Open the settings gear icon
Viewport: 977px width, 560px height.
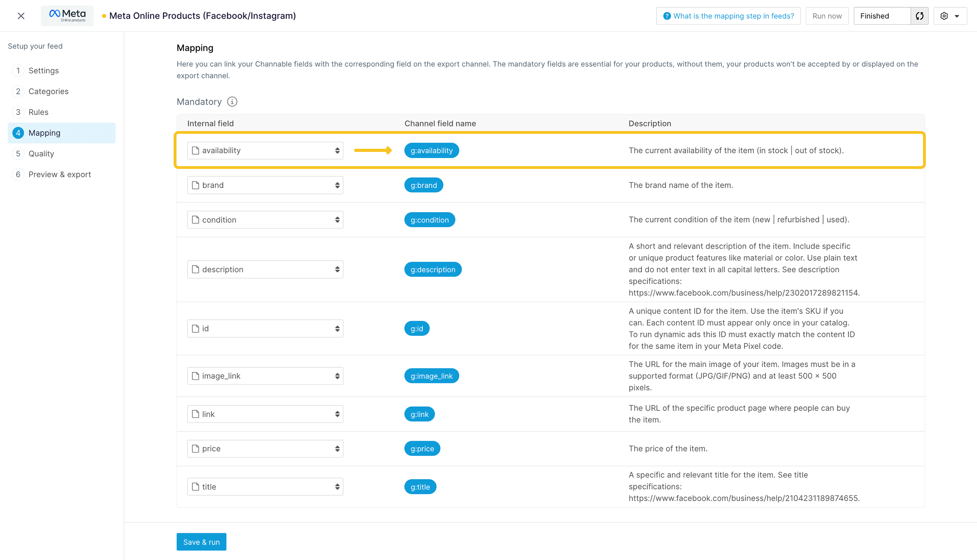pyautogui.click(x=944, y=16)
